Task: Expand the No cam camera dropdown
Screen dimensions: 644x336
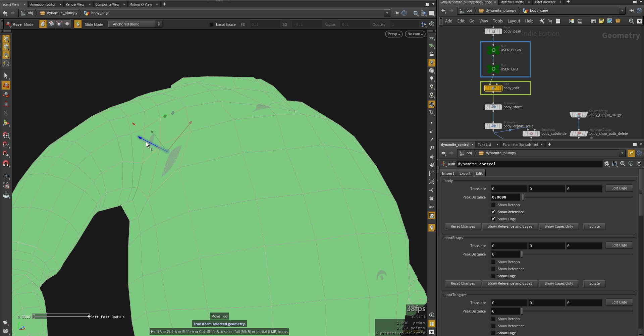Action: point(415,34)
